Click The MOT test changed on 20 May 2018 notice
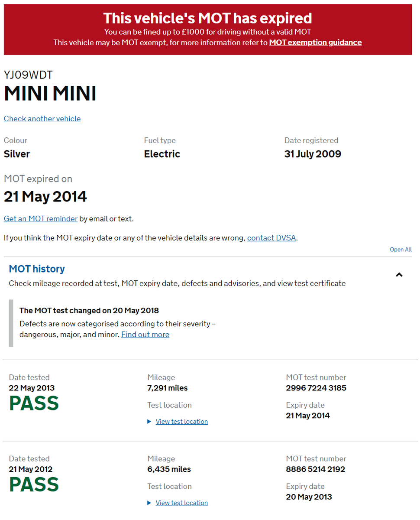Screen dimensions: 420x520 [89, 311]
